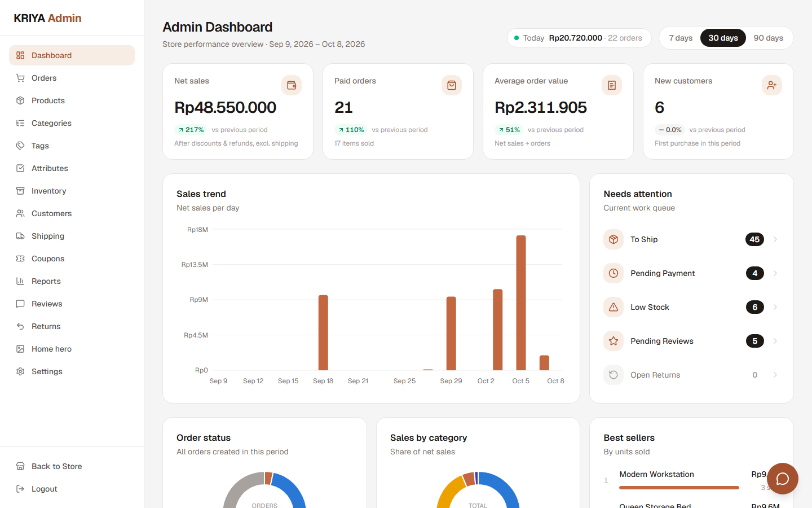Expand the Low Stock row chevron
The image size is (812, 508).
775,307
